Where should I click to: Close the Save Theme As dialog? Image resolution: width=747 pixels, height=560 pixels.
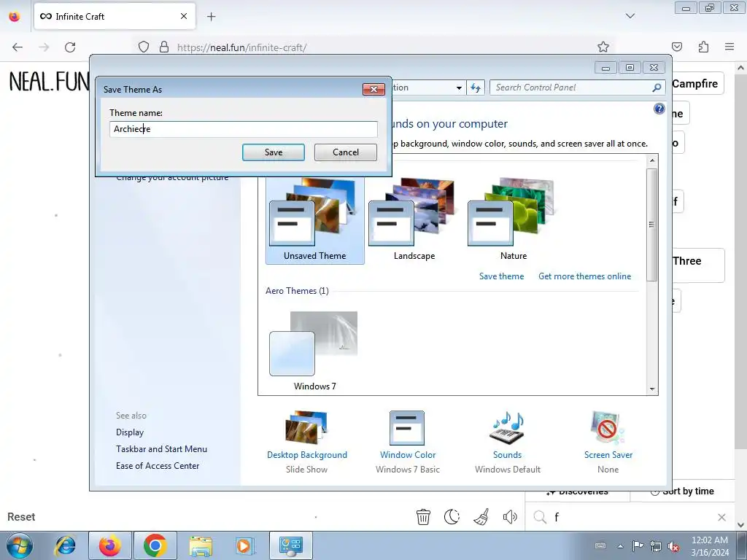[x=374, y=89]
